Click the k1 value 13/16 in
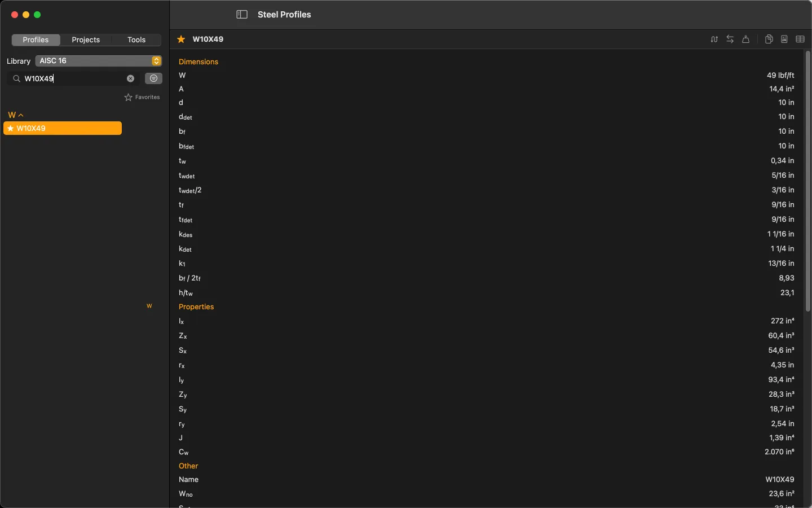The height and width of the screenshot is (508, 812). 782,263
